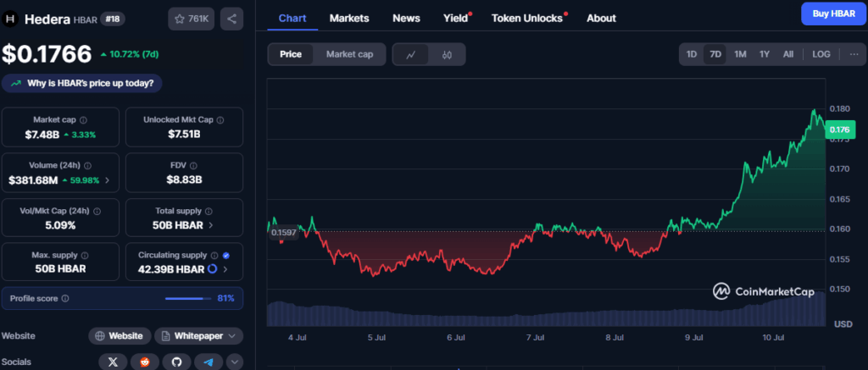Select the 1Y time range
The width and height of the screenshot is (868, 370).
(x=765, y=54)
